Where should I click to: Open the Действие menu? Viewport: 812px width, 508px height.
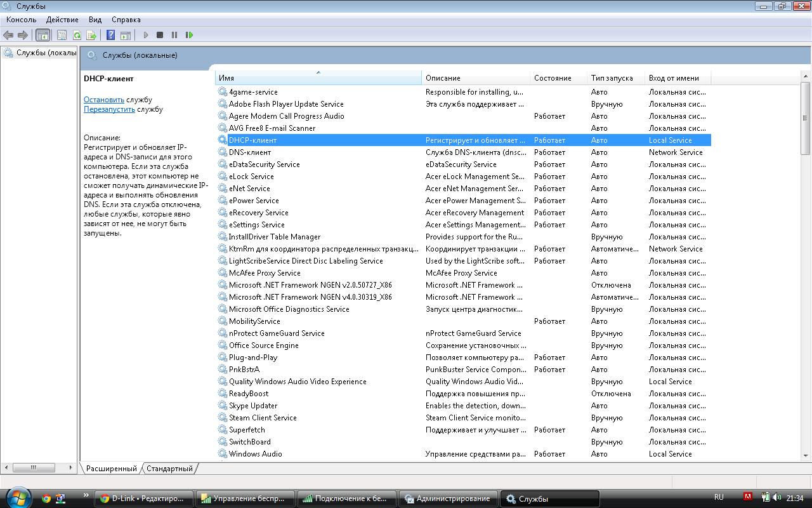point(62,20)
